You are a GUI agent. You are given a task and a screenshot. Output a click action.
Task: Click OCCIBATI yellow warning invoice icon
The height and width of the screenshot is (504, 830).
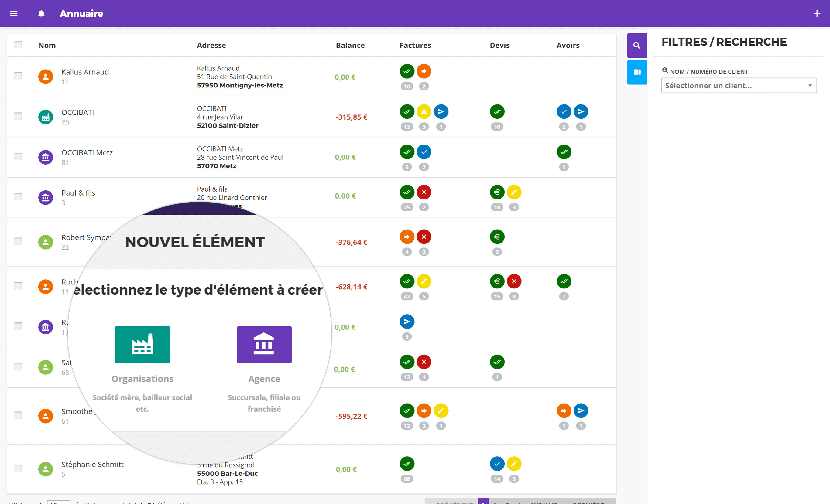[x=424, y=111]
